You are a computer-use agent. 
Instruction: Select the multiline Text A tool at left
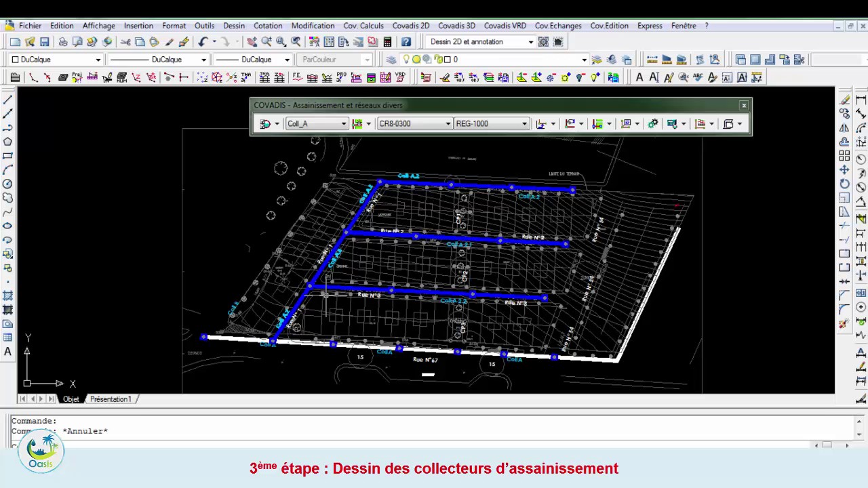click(7, 352)
